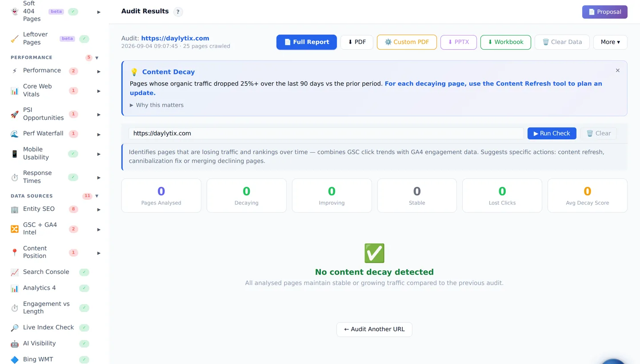Click the pin icon for Content Position
This screenshot has height=364, width=640.
[x=15, y=252]
